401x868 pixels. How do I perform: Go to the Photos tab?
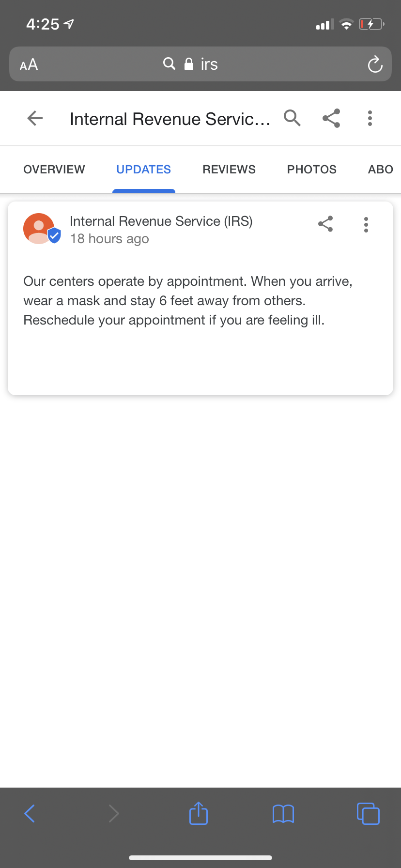[x=312, y=170]
